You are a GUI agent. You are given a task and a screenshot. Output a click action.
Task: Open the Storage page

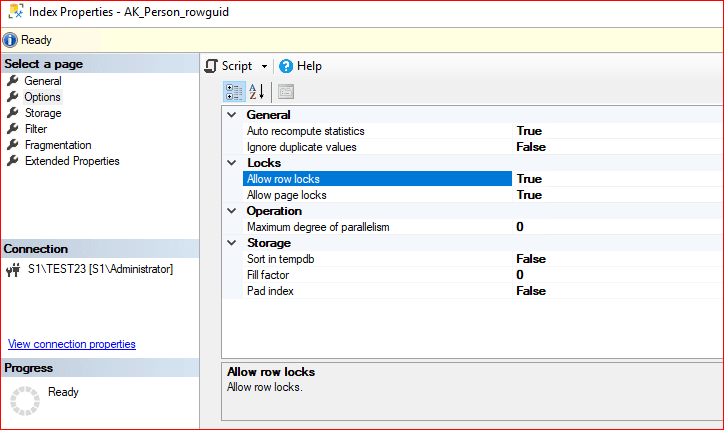tap(43, 113)
